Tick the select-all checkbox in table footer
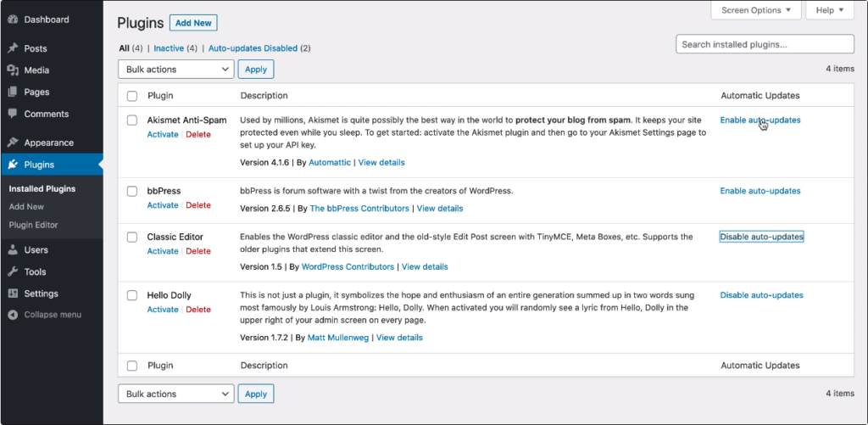The image size is (868, 425). (131, 366)
